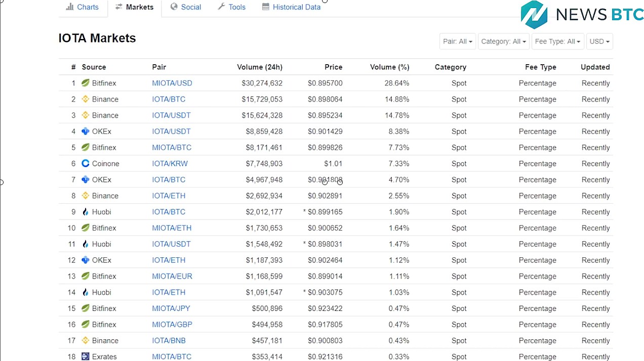The height and width of the screenshot is (361, 644).
Task: Sort by the Price column header
Action: point(334,67)
